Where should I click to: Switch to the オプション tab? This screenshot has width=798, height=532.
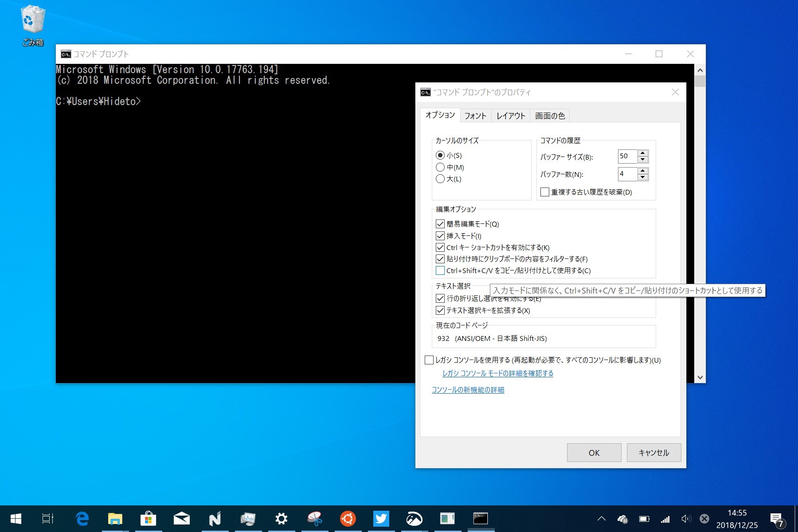point(440,115)
